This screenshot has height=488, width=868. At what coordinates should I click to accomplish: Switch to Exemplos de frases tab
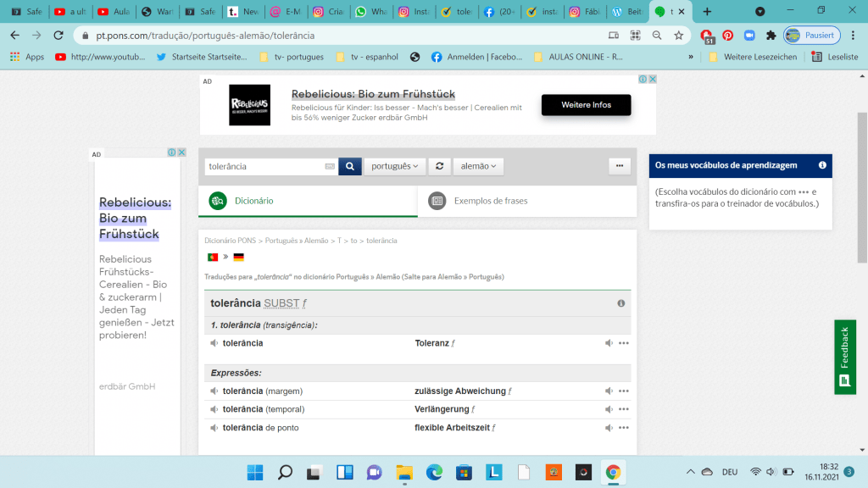pyautogui.click(x=490, y=201)
